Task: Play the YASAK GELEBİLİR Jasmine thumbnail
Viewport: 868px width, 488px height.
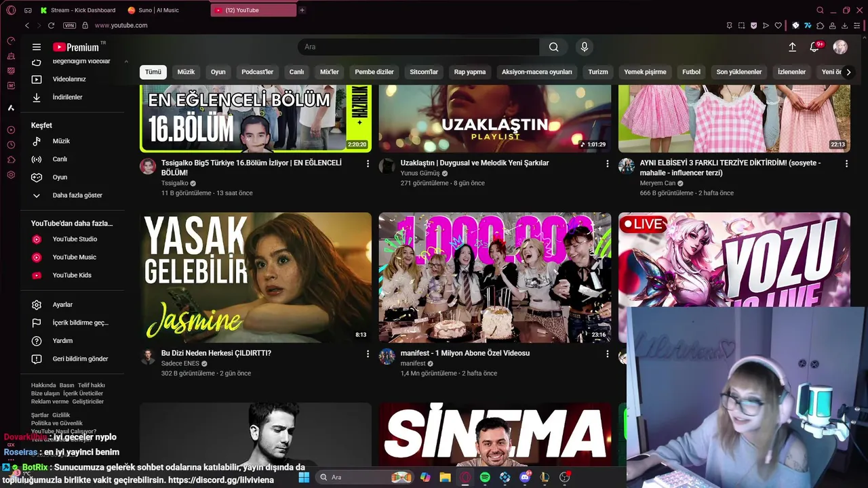Action: [256, 278]
